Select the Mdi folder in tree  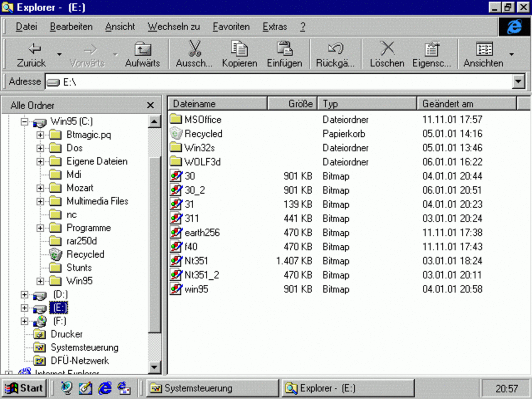(x=74, y=175)
